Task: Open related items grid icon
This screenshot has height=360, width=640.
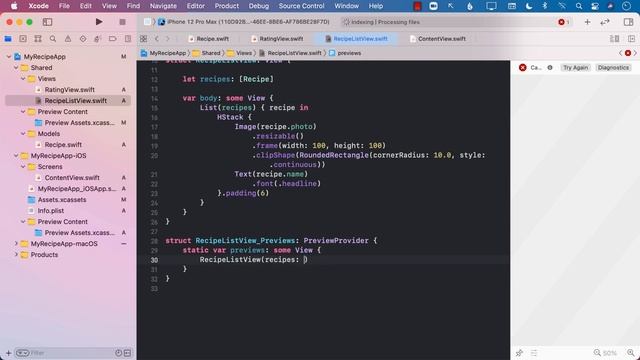Action: pos(143,39)
